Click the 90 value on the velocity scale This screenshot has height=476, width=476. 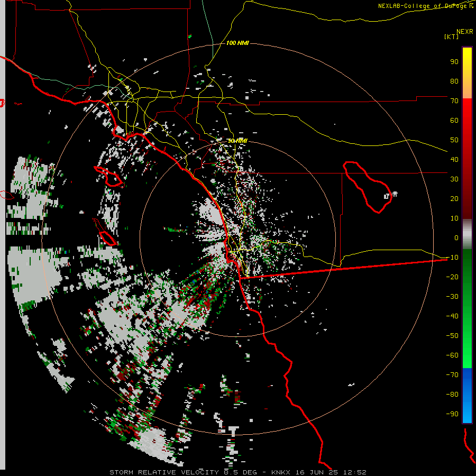point(454,62)
